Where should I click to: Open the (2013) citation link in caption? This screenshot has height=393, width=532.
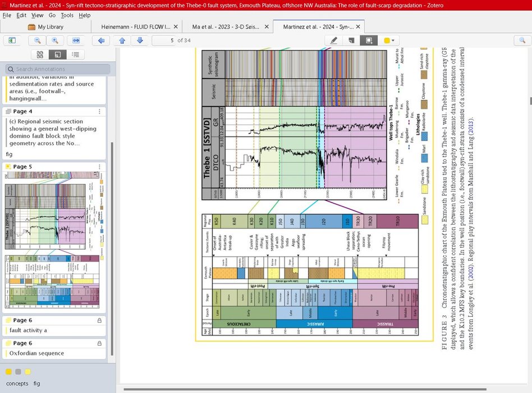click(471, 126)
